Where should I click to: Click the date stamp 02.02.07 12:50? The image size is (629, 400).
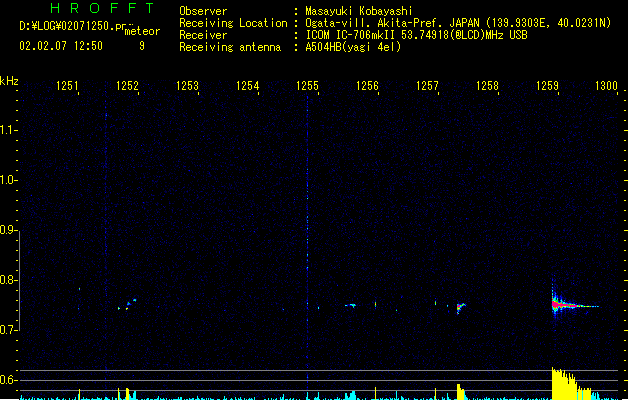coord(61,46)
